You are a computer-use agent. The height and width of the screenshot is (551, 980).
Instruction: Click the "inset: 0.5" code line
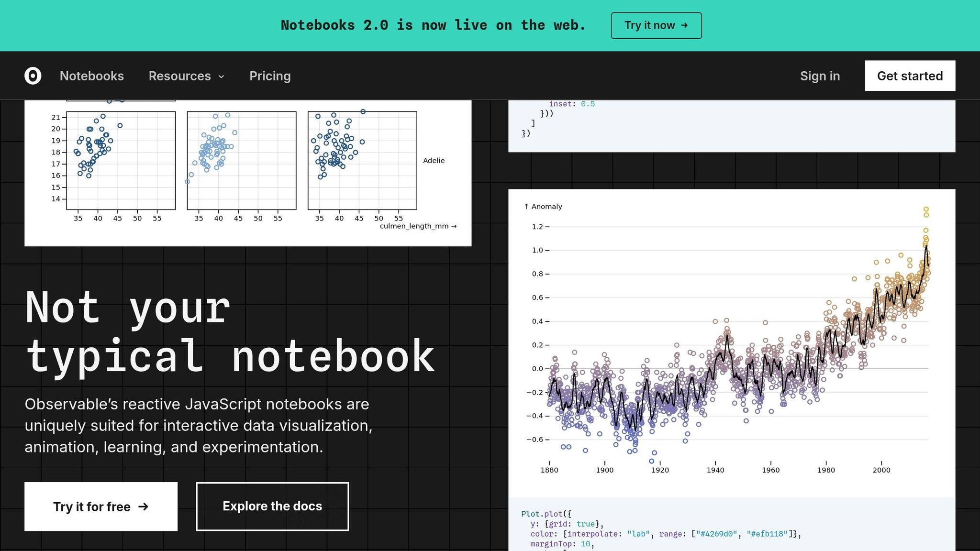point(572,104)
